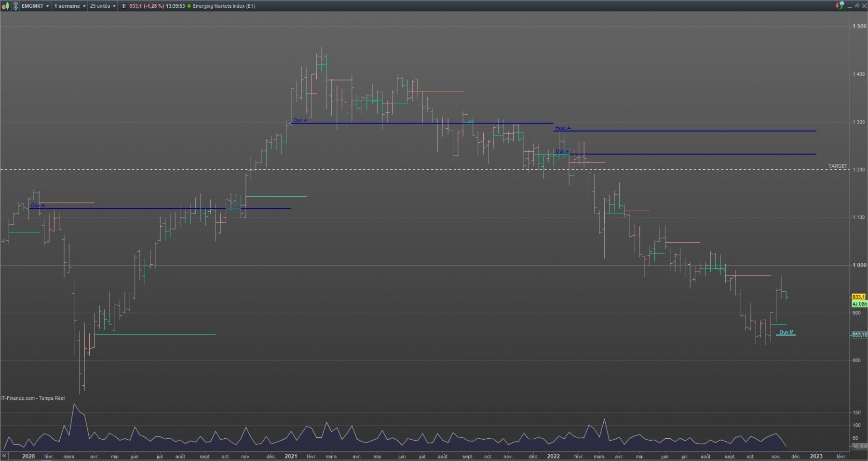Click the 'Ouv M' level label

[x=786, y=332]
